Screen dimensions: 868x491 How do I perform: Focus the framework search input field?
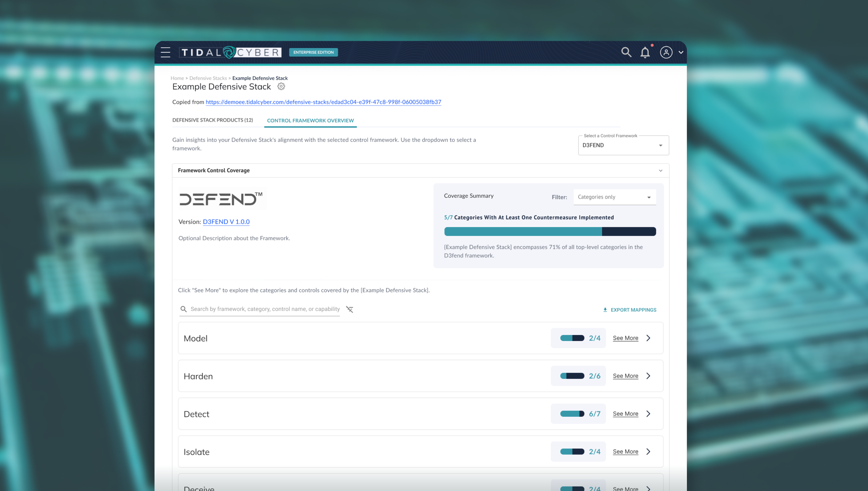pyautogui.click(x=265, y=309)
